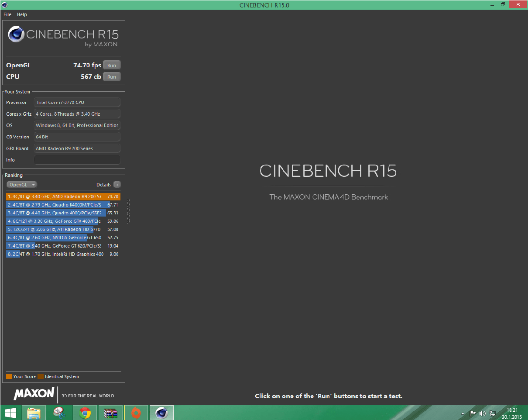Select ranking row 6 NVIDIA GeForce GT 650
The height and width of the screenshot is (420, 528).
pyautogui.click(x=63, y=238)
